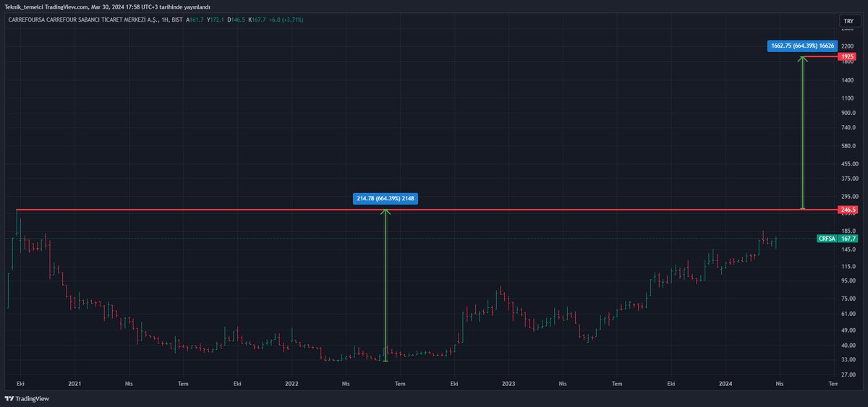
Task: Click the 2024 label on the time axis
Action: point(726,385)
